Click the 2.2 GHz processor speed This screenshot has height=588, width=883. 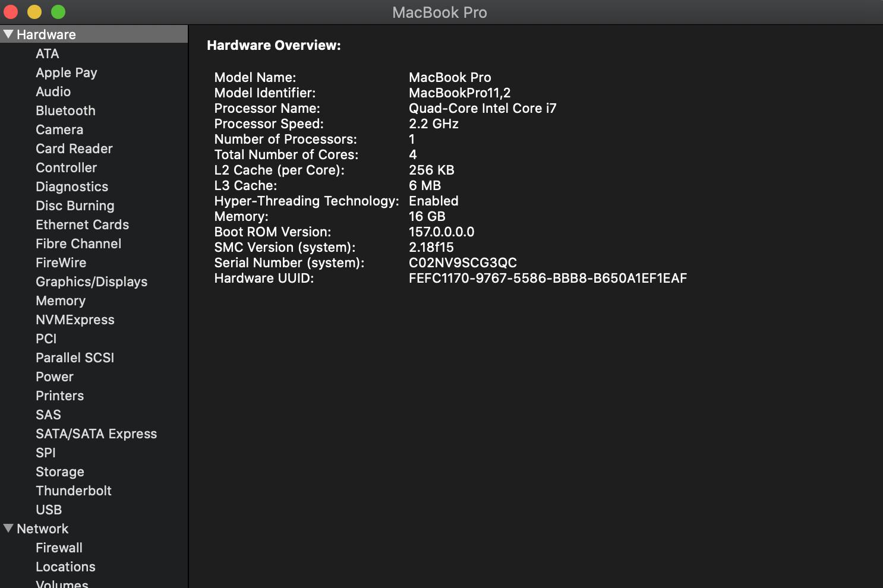pos(434,124)
